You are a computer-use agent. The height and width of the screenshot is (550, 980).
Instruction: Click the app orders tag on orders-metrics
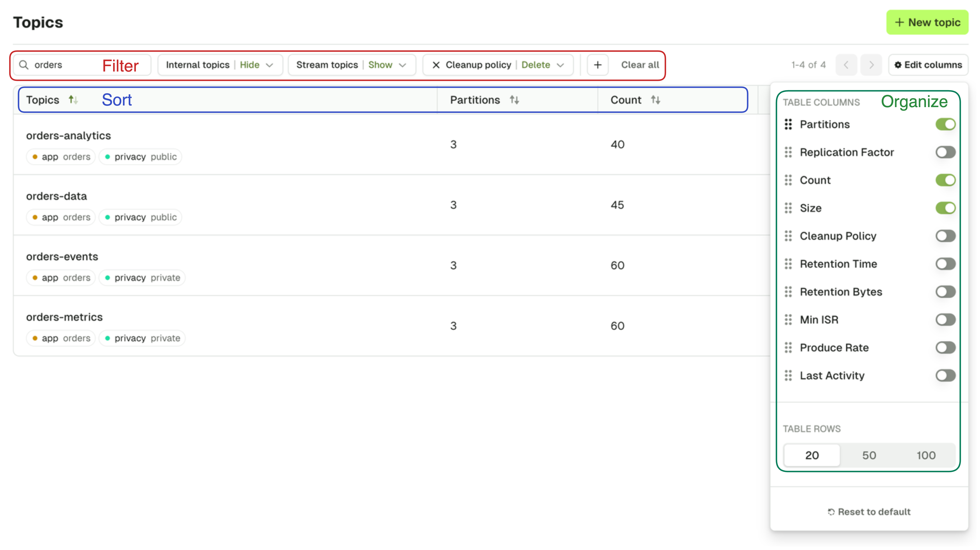coord(61,338)
